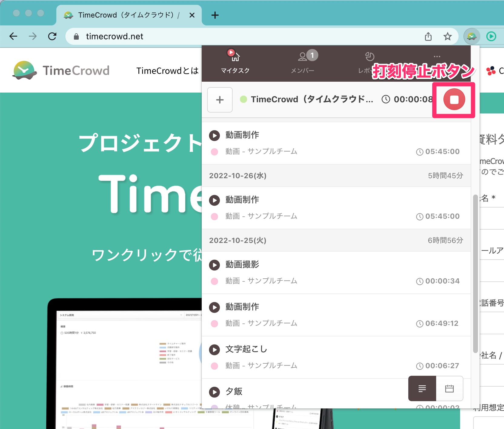Stop the running timer with the red stop button

454,100
